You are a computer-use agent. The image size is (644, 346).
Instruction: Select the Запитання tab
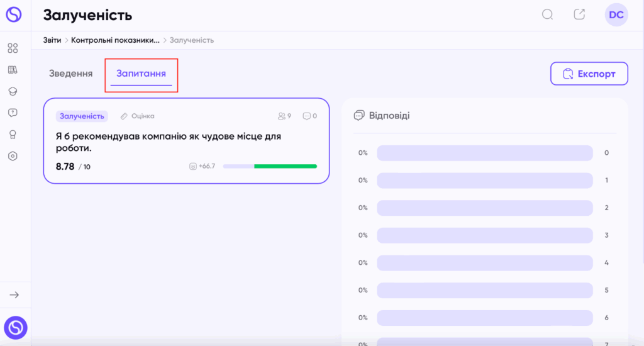pyautogui.click(x=142, y=74)
